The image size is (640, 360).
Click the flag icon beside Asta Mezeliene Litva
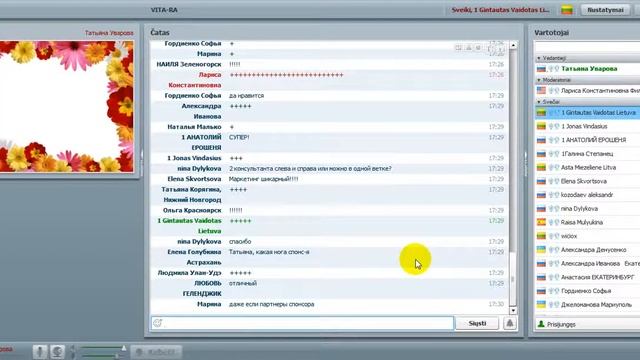[x=541, y=167]
